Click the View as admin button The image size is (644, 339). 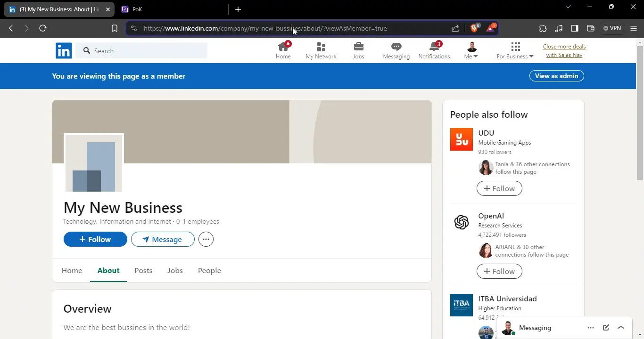click(x=557, y=76)
